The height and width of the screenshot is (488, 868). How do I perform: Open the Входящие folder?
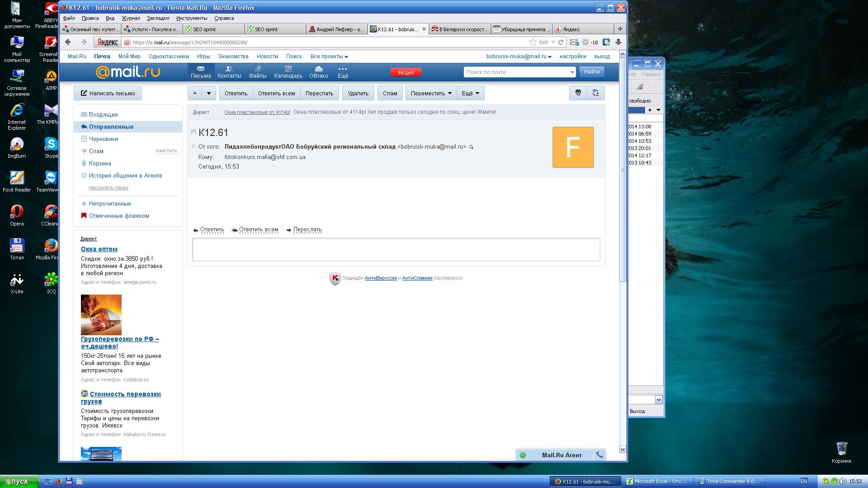103,114
